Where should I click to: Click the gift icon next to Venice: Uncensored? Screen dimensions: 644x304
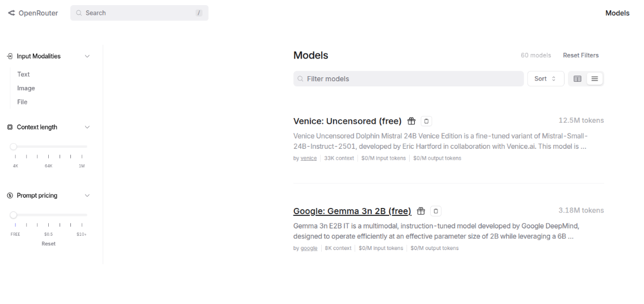click(411, 121)
